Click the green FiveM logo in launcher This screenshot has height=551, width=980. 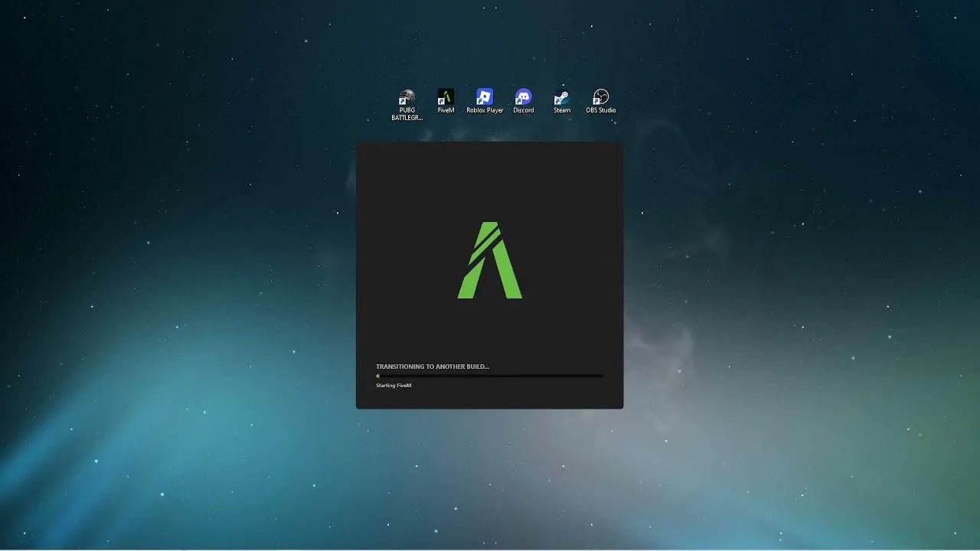click(490, 260)
